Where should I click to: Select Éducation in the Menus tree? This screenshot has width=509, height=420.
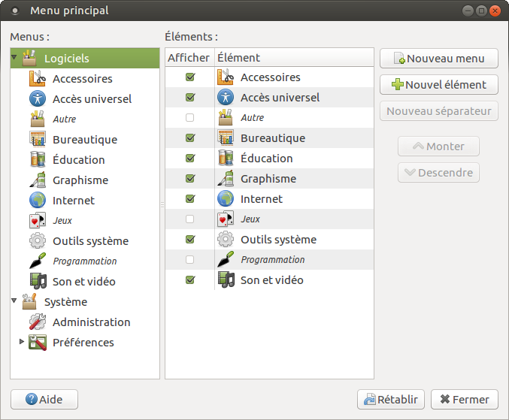point(78,160)
